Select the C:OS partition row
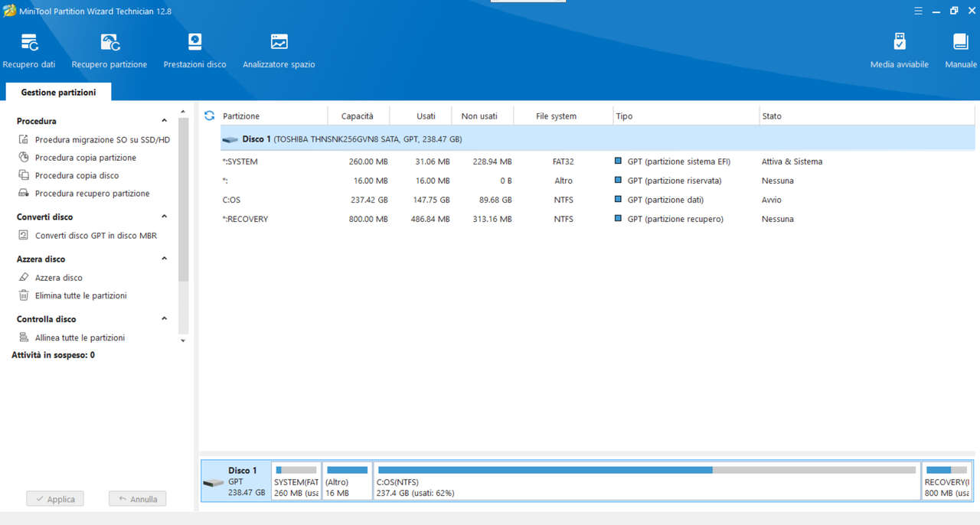This screenshot has height=525, width=980. tap(597, 200)
